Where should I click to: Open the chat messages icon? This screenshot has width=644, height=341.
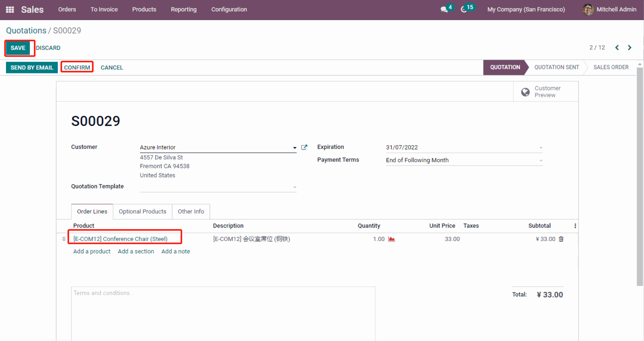pyautogui.click(x=444, y=9)
